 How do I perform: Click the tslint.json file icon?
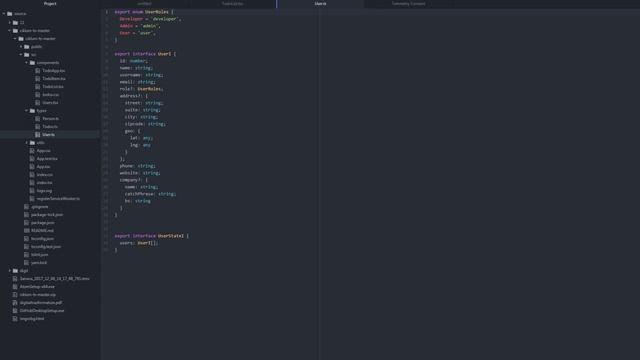coord(26,255)
